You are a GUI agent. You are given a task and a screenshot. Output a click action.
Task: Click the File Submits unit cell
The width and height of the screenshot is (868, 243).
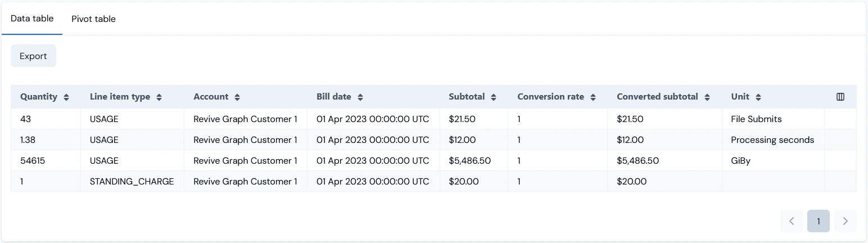click(x=756, y=119)
